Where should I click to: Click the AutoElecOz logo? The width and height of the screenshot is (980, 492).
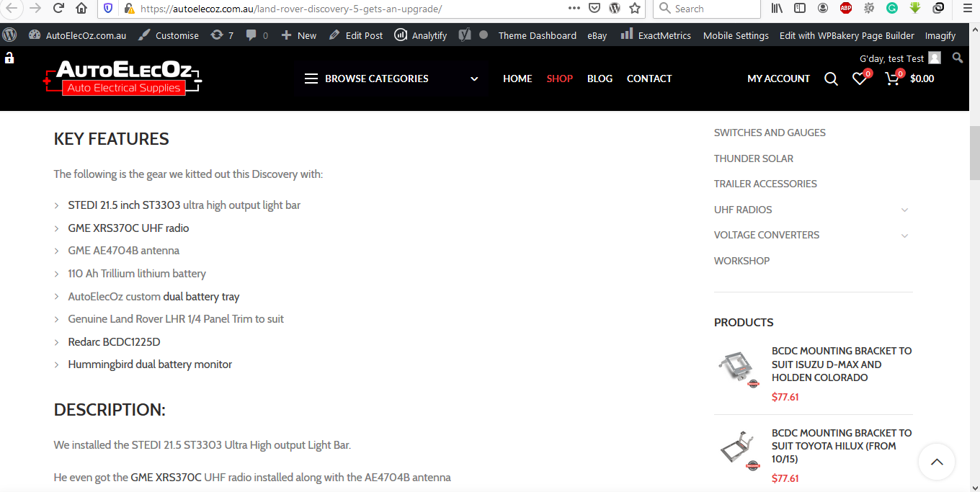(x=122, y=79)
